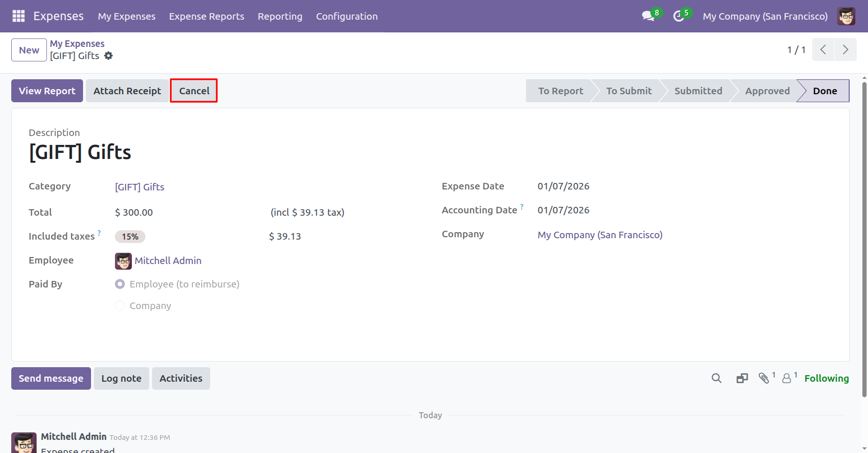868x453 pixels.
Task: Open the Expense Reports menu
Action: (206, 16)
